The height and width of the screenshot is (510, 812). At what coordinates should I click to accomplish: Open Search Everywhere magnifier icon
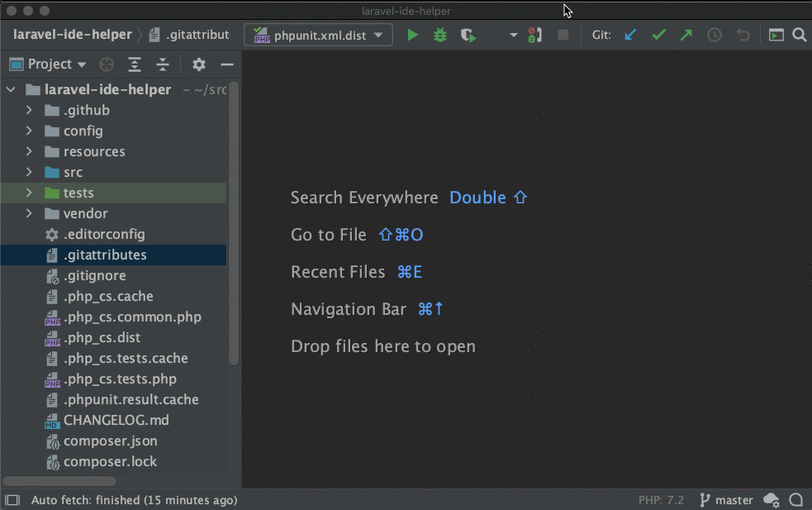tap(800, 36)
